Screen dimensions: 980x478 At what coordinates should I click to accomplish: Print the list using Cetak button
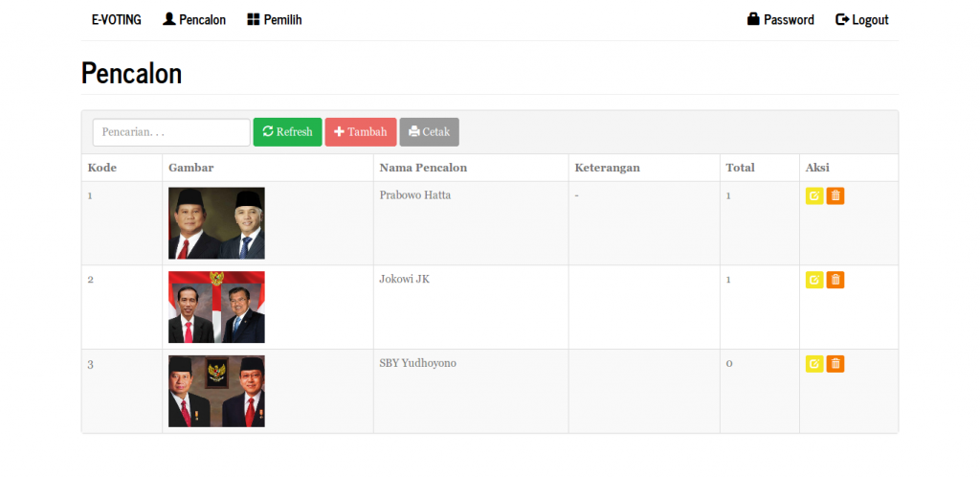[429, 132]
